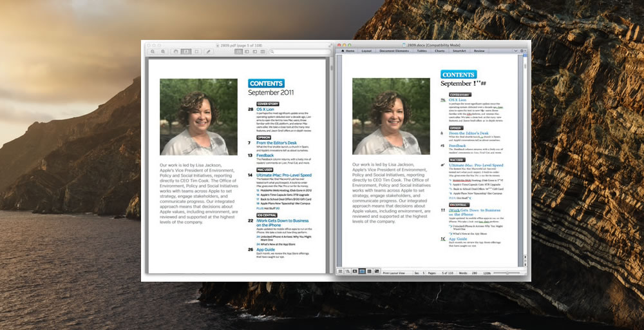This screenshot has height=330, width=644.
Task: Adjust the Word zoom slider
Action: [x=507, y=273]
